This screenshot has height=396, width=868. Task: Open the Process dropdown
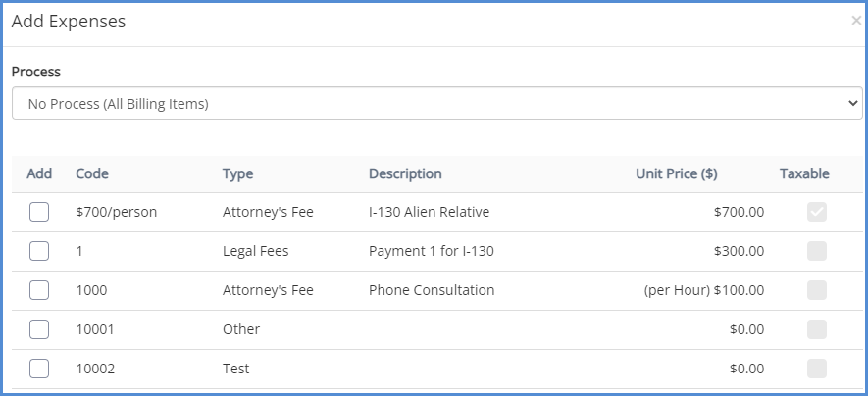click(x=436, y=103)
